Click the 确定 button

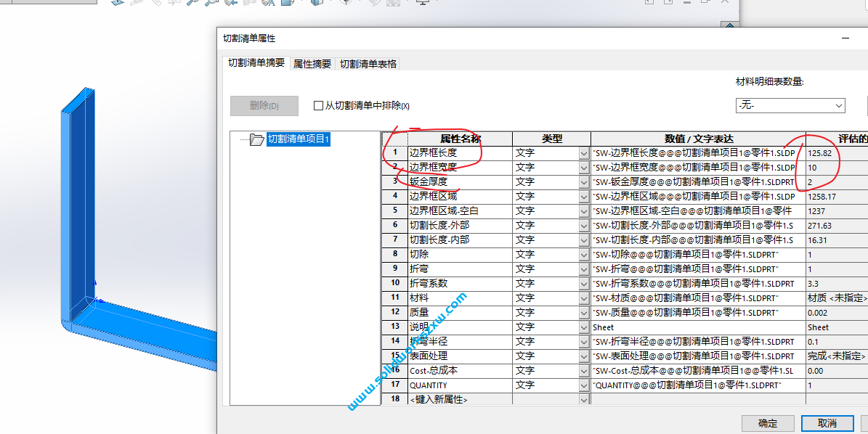click(766, 423)
